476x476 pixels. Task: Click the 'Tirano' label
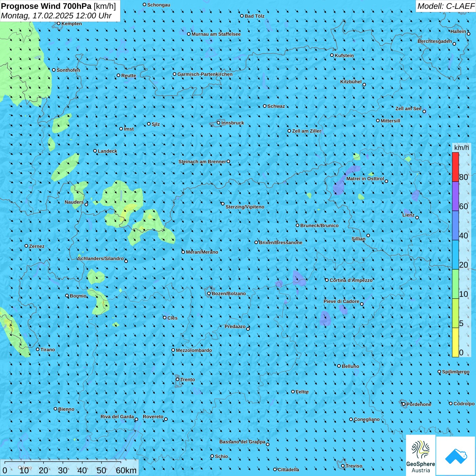[x=48, y=350]
